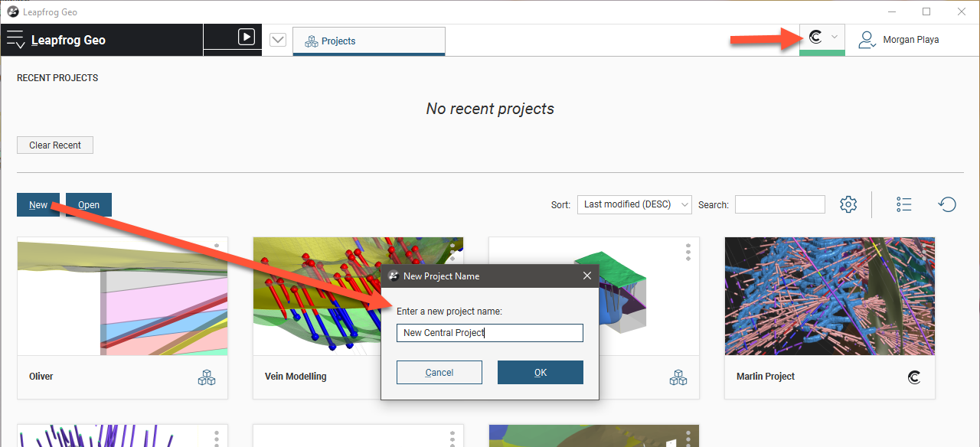Click the play scene button in header
The width and height of the screenshot is (980, 447).
[x=246, y=37]
